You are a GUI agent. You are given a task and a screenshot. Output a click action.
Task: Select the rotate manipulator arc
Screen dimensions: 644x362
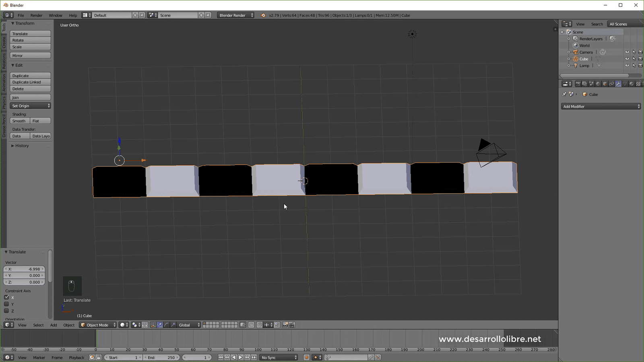tap(167, 325)
